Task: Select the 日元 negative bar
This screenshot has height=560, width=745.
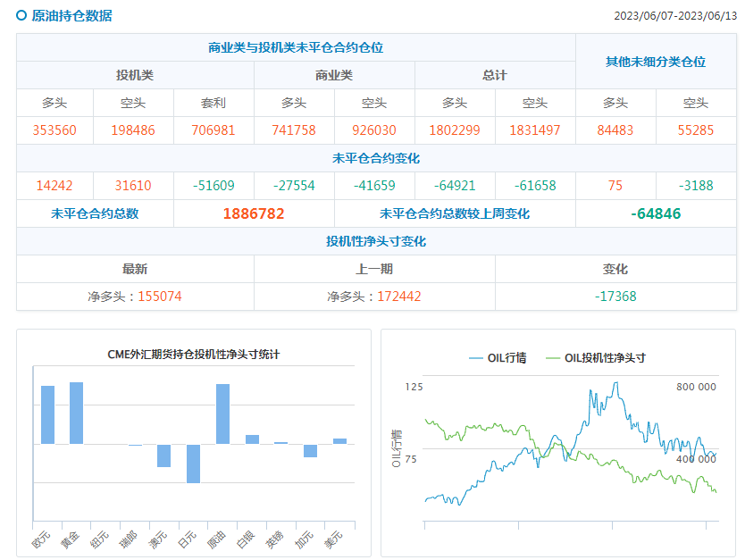Action: (x=193, y=463)
